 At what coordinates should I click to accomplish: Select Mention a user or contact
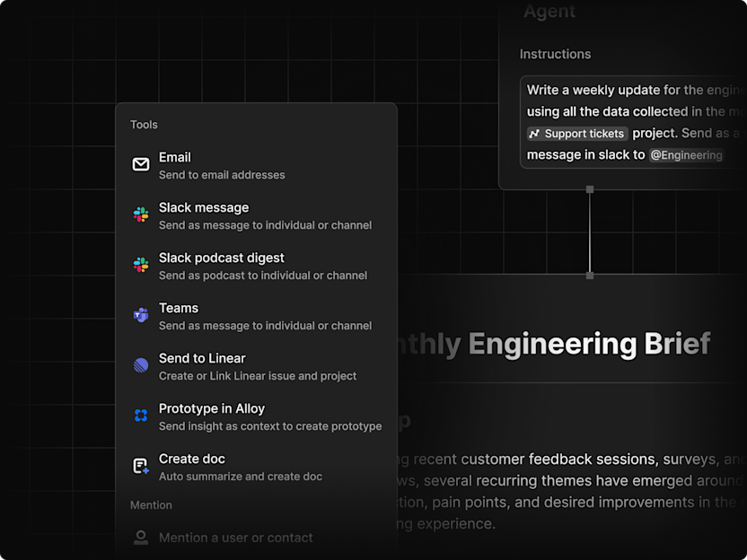(256, 538)
